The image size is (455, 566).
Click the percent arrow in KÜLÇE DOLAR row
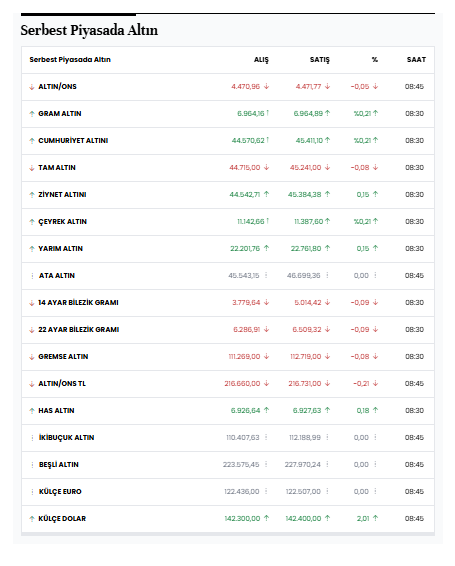pyautogui.click(x=376, y=518)
